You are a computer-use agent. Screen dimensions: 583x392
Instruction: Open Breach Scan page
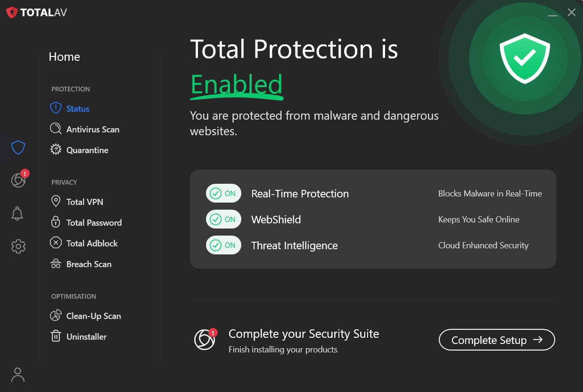(x=89, y=264)
